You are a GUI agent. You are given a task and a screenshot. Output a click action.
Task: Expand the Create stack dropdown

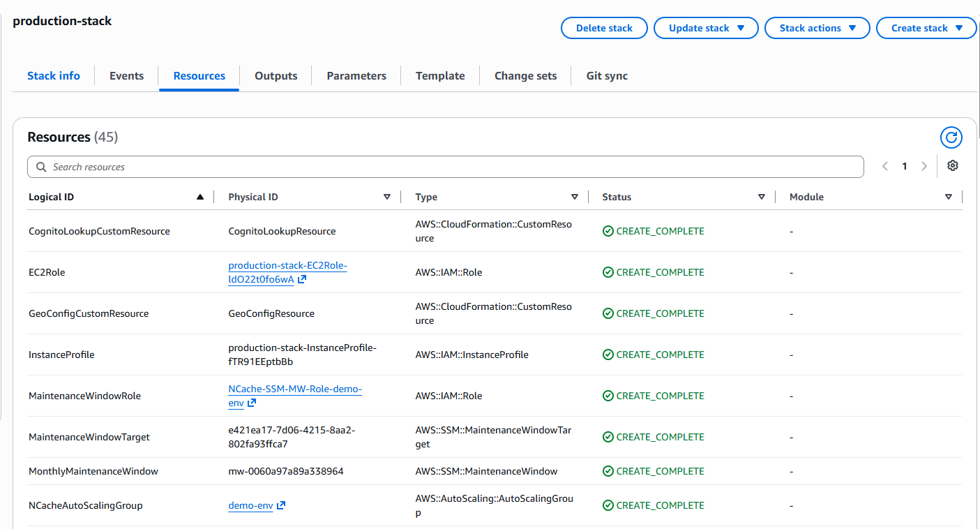(926, 28)
